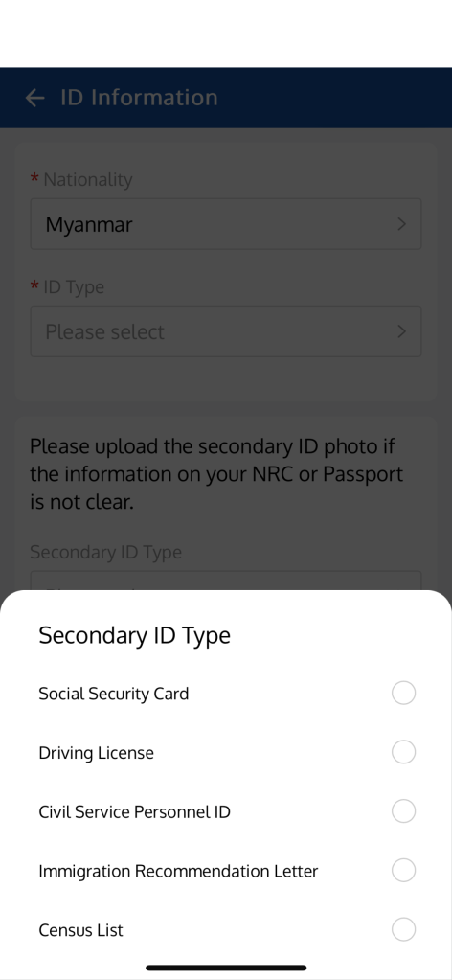Image resolution: width=452 pixels, height=980 pixels.
Task: Click the chevron in ID Type field
Action: (402, 331)
